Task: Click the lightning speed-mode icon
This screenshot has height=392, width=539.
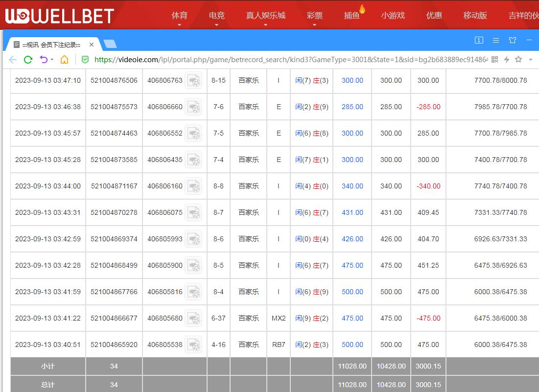Action: pyautogui.click(x=507, y=59)
